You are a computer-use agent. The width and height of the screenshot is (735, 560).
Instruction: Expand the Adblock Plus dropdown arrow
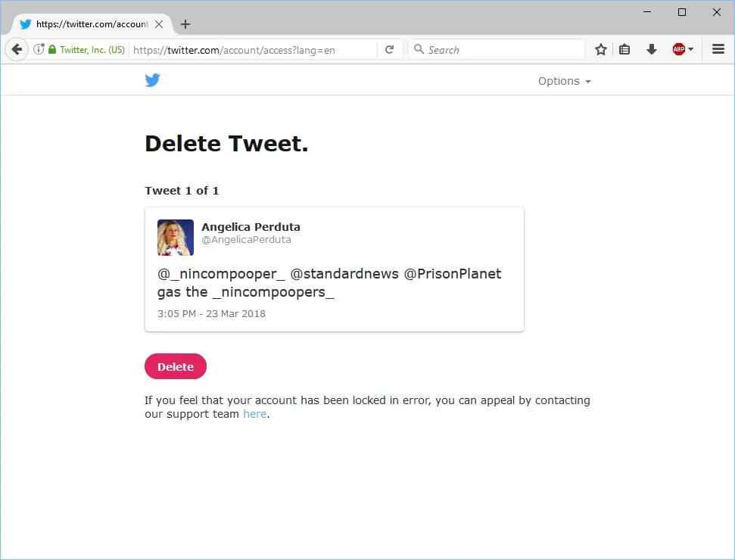point(691,49)
